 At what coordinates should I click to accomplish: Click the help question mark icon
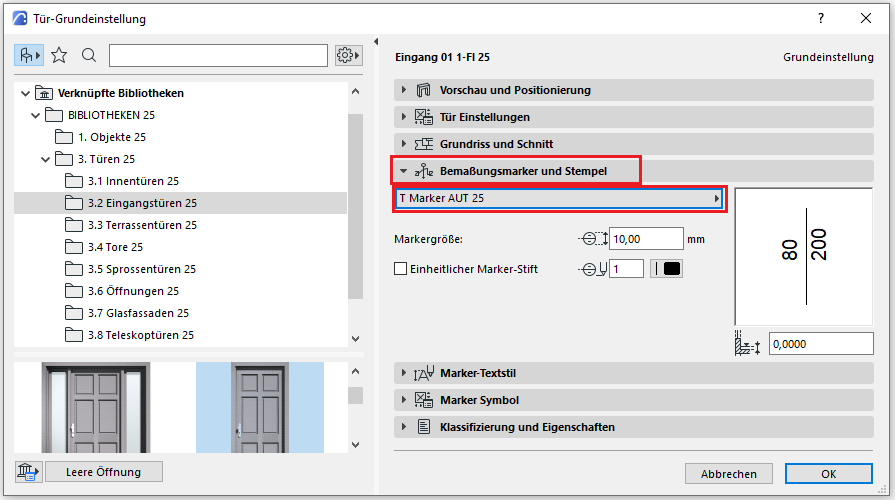[821, 18]
